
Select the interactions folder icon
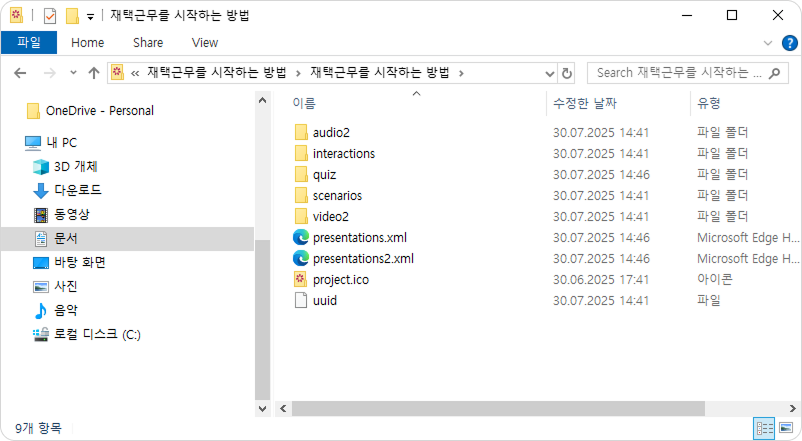coord(301,153)
